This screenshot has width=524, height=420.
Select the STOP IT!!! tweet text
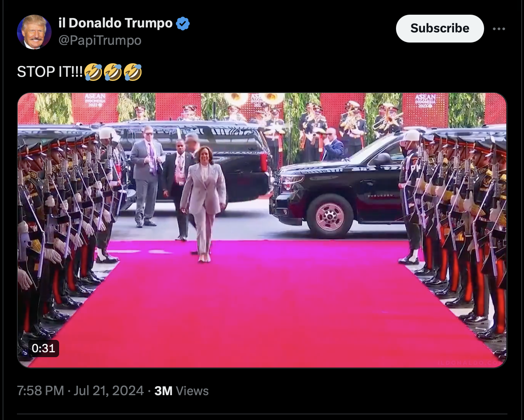(x=50, y=72)
